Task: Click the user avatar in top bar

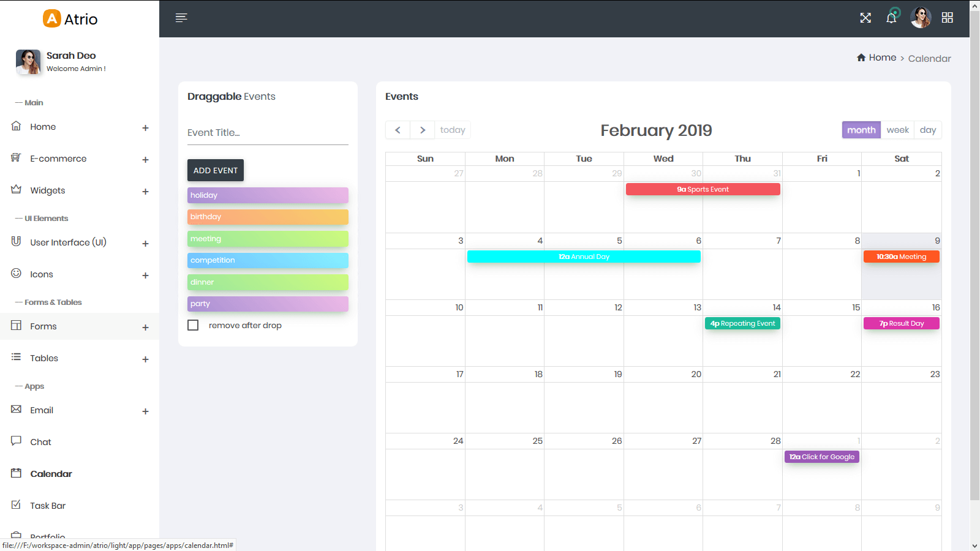Action: 920,18
